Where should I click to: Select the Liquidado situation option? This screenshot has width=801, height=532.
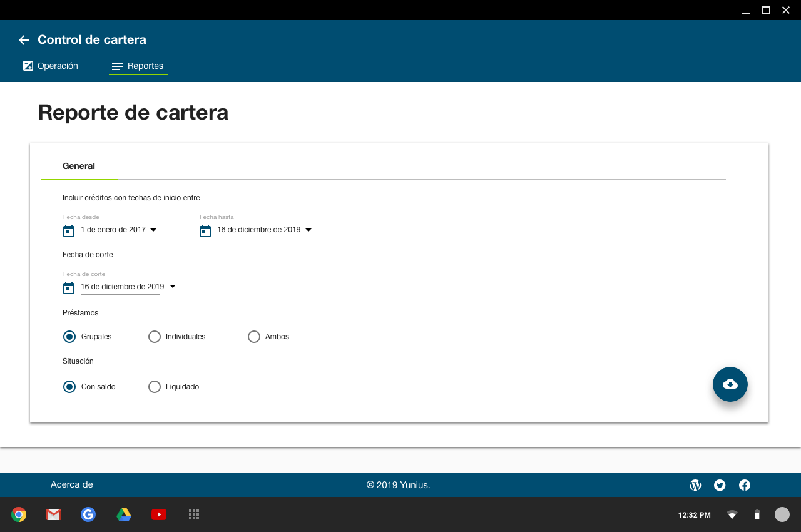tap(155, 387)
